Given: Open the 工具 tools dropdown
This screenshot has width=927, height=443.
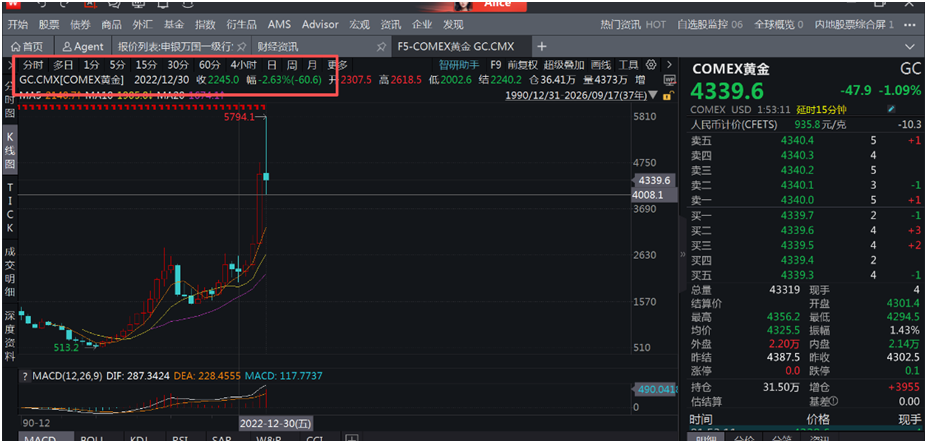Looking at the screenshot, I should pyautogui.click(x=628, y=65).
